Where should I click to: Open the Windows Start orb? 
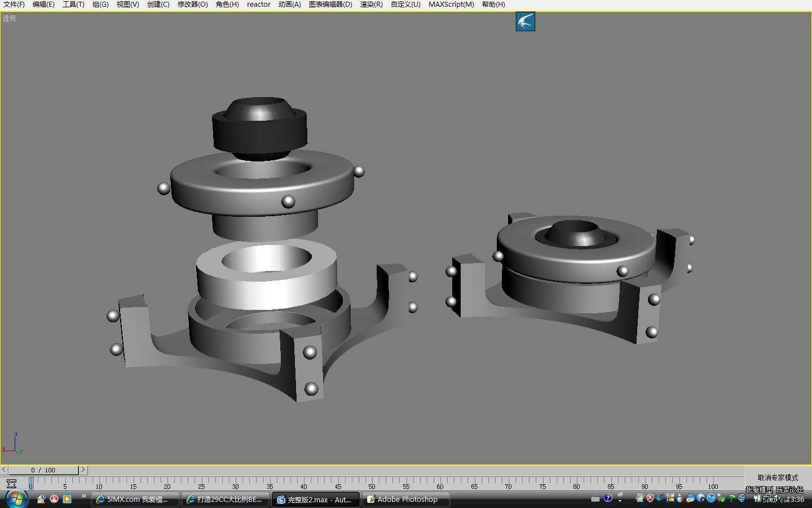[x=16, y=498]
